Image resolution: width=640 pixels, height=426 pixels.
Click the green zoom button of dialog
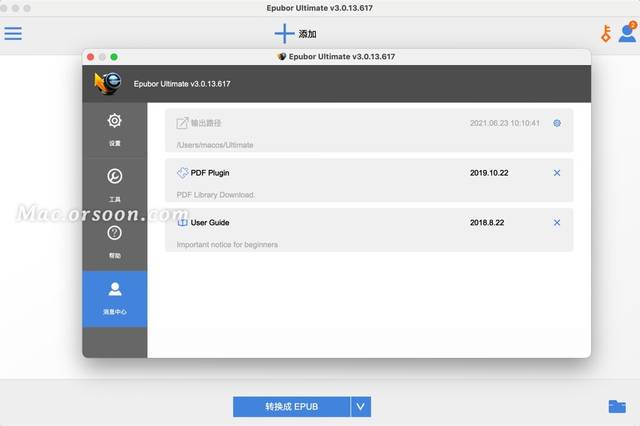(114, 57)
